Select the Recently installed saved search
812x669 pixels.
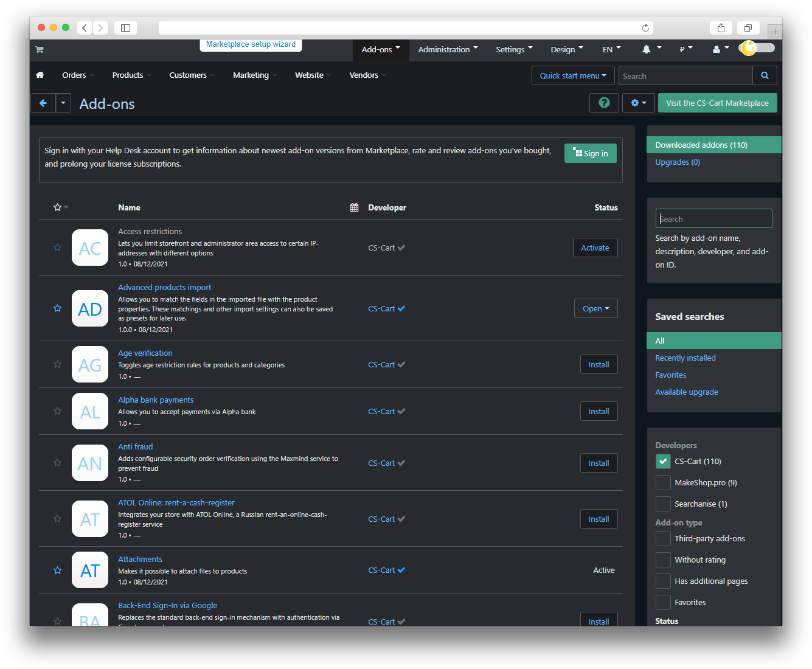click(685, 358)
